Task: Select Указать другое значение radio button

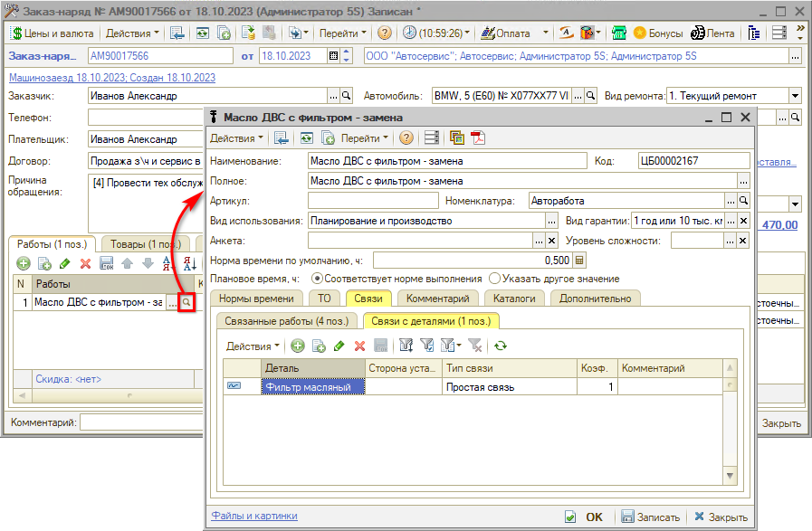Action: [494, 279]
